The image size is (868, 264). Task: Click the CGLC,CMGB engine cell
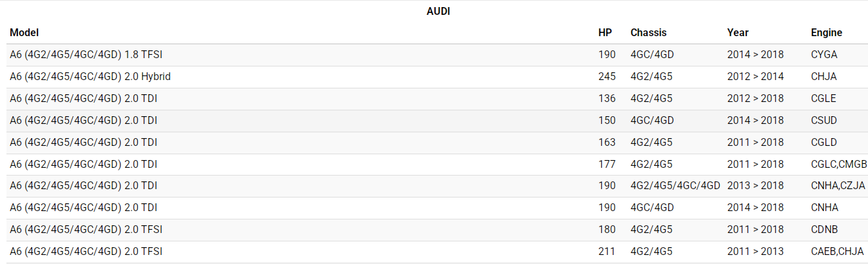839,165
